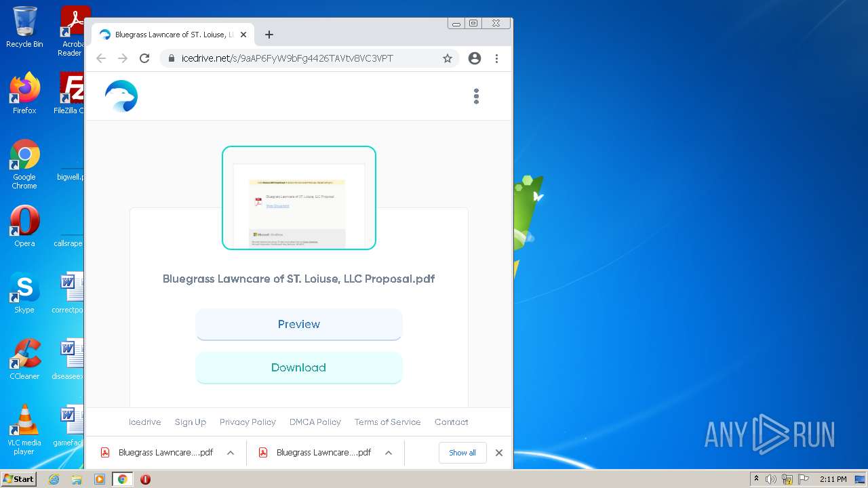Open Windows Media Player from the taskbar
This screenshot has height=488, width=868.
click(99, 479)
